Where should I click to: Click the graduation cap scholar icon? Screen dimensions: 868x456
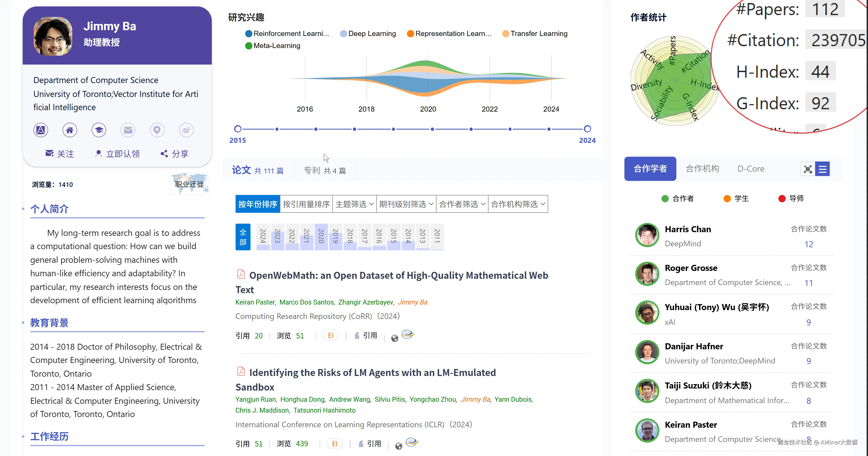pos(99,130)
